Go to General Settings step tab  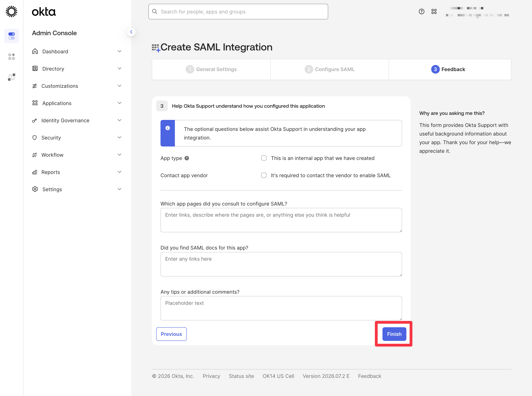[x=211, y=69]
